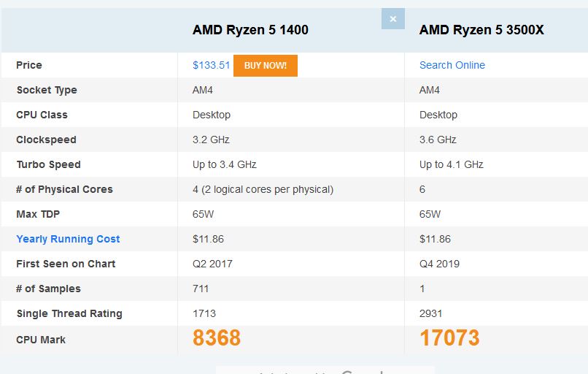Screen dimensions: 588x374
Task: Click the Turbo Speed row label
Action: (49, 164)
